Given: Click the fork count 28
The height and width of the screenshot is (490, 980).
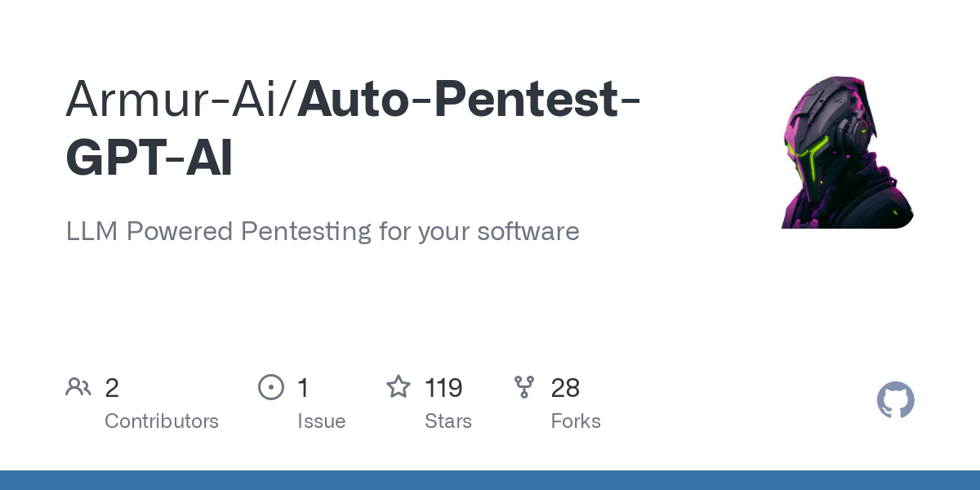Looking at the screenshot, I should [x=565, y=387].
